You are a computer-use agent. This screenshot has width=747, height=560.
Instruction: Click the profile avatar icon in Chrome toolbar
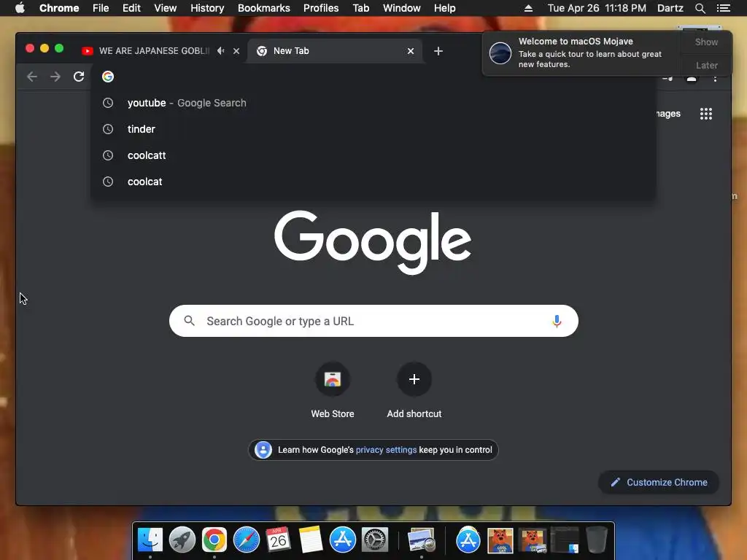coord(692,79)
